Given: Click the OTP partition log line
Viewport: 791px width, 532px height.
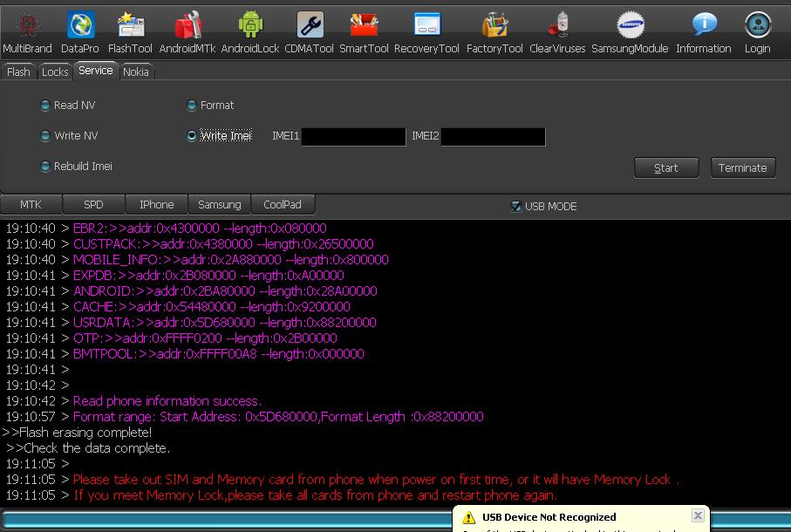Looking at the screenshot, I should pyautogui.click(x=205, y=338).
